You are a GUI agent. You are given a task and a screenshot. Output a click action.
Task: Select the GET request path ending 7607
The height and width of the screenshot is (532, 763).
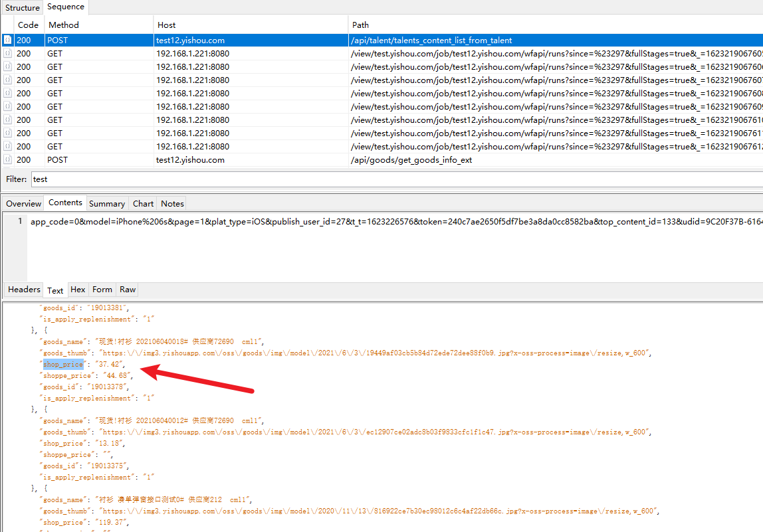[x=556, y=80]
